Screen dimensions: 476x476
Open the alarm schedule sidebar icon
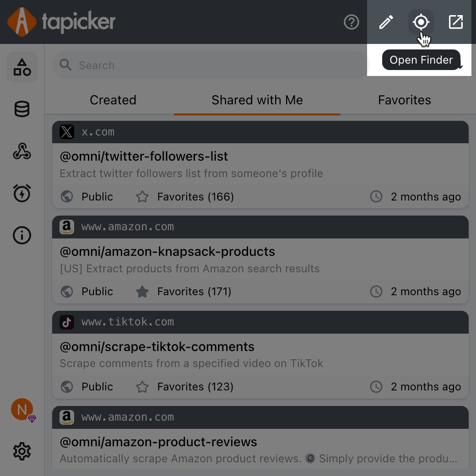pos(22,193)
